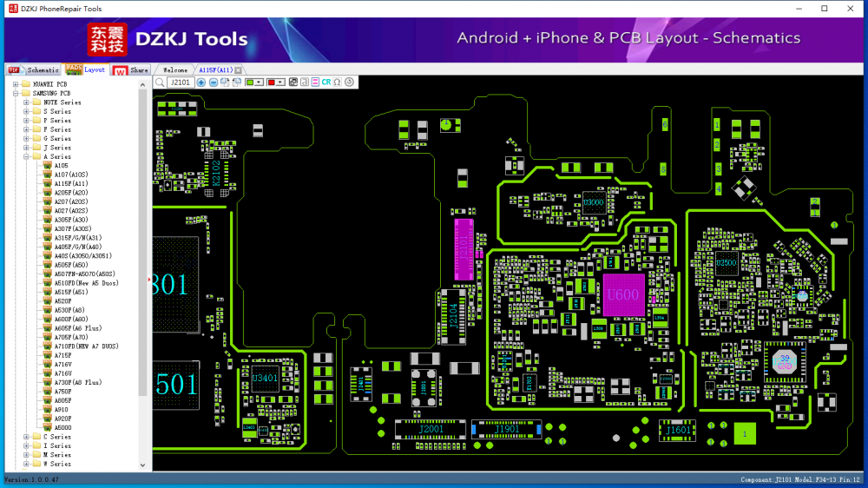Click the CR toolbar icon
Viewport: 868px width, 488px height.
coord(326,82)
